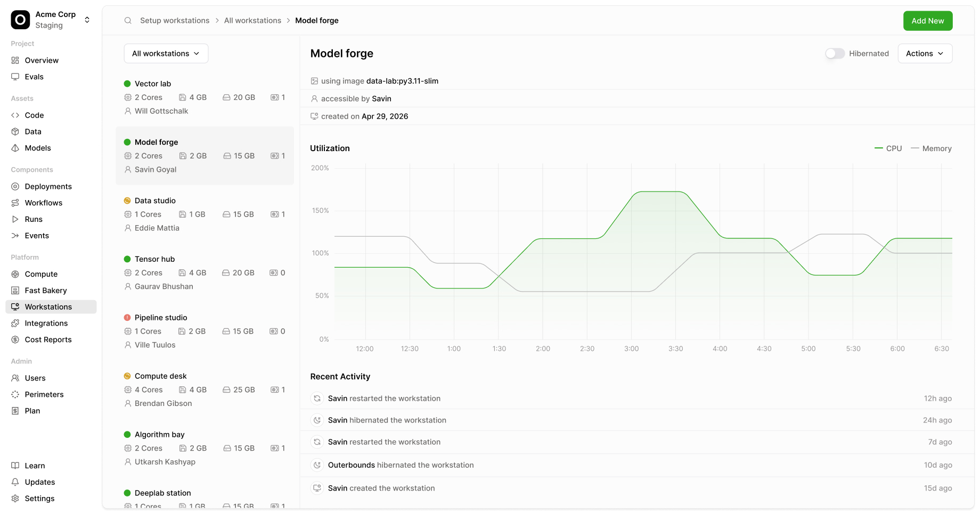
Task: Click the Cost Reports coin icon
Action: coord(15,339)
